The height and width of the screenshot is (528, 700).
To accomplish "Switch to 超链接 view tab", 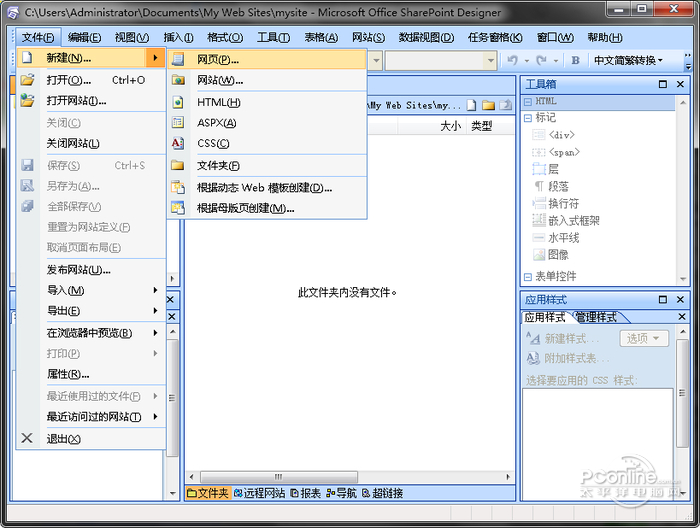I will click(x=383, y=493).
